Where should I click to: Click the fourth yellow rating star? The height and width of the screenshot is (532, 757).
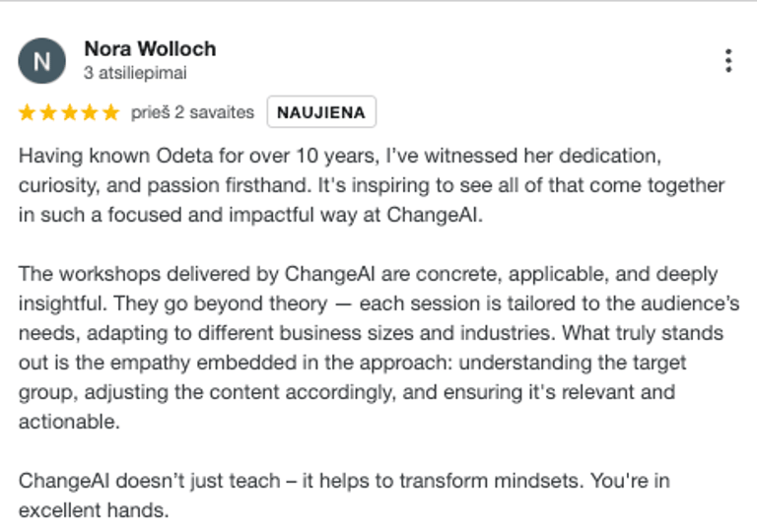pos(91,112)
